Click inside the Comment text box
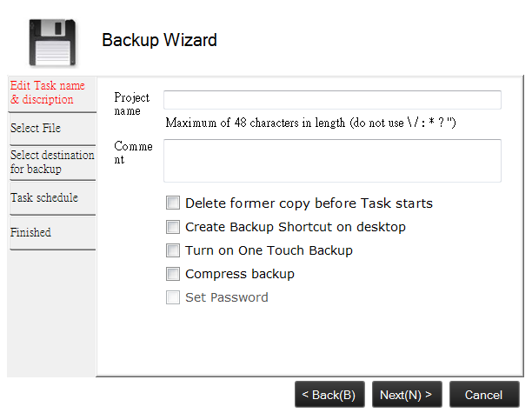 pos(332,160)
